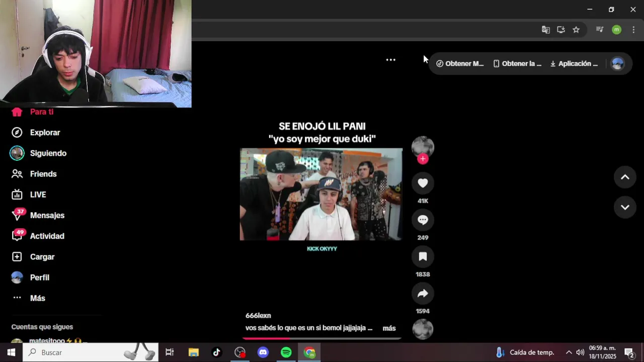Click the 41K likes count
The image size is (644, 362).
(423, 201)
